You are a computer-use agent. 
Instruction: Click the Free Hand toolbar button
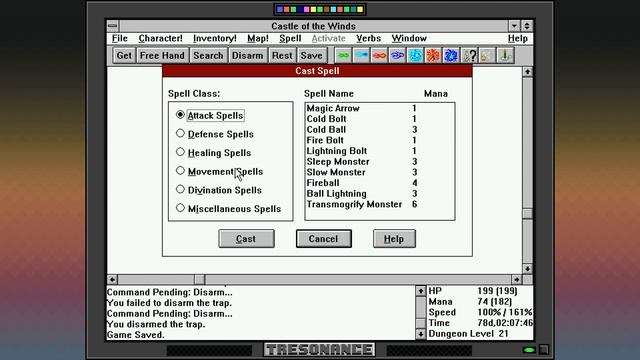162,55
